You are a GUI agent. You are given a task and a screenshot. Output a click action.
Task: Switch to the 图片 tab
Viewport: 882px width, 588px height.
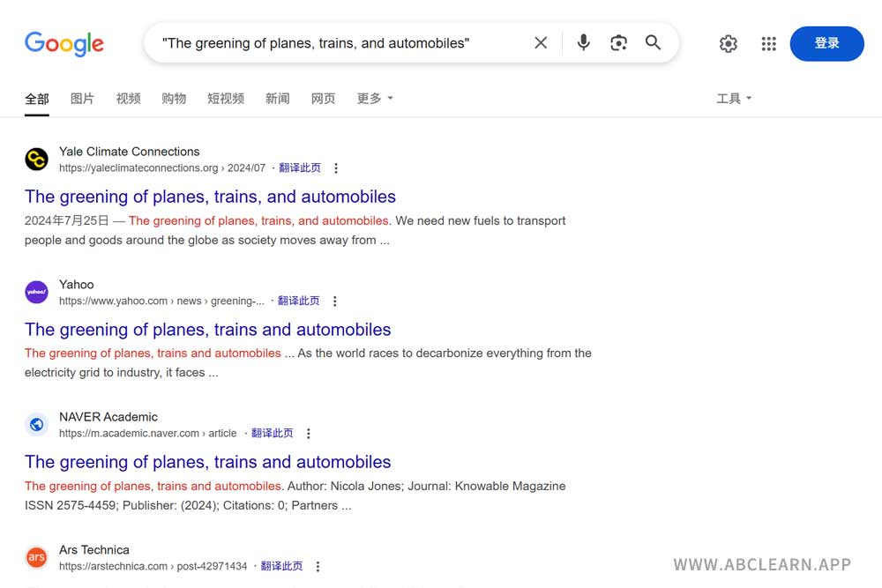pos(82,99)
